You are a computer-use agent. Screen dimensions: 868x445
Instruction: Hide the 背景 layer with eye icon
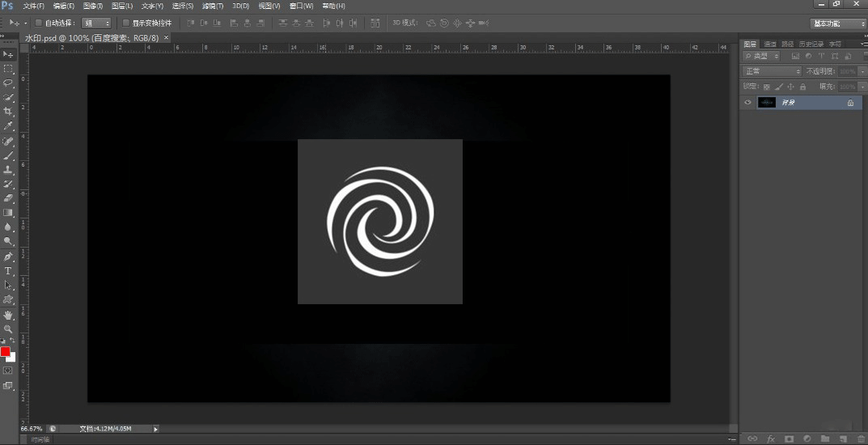[x=748, y=103]
